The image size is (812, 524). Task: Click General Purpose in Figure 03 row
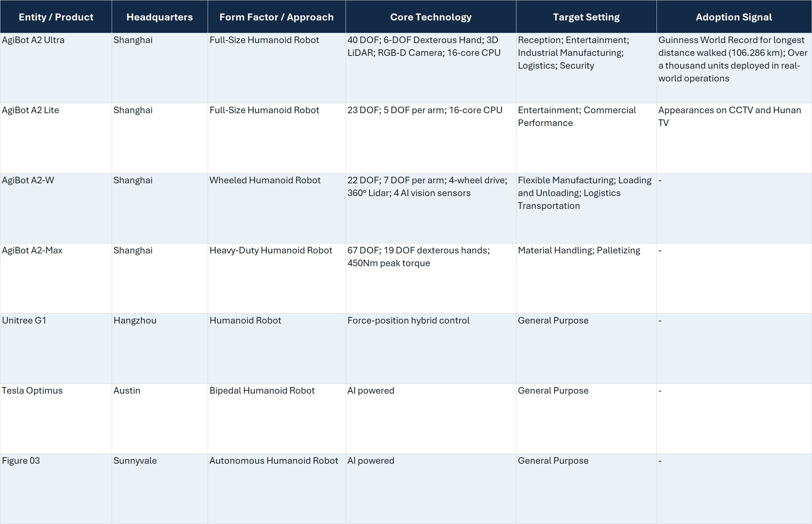[x=586, y=489]
